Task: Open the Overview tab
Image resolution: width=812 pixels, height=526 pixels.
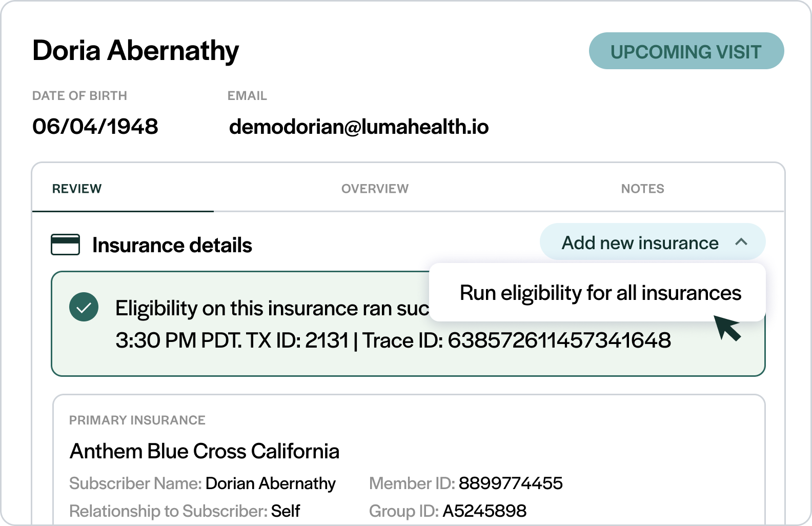Action: [375, 189]
